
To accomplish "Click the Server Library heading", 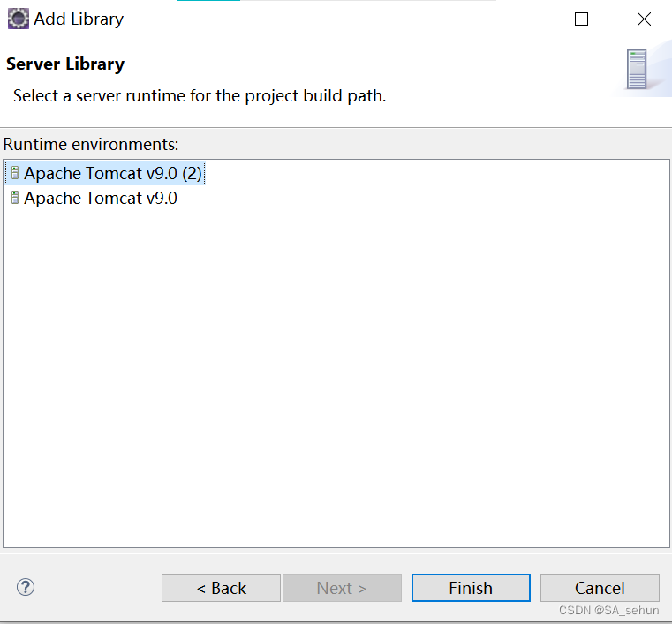I will click(x=65, y=64).
